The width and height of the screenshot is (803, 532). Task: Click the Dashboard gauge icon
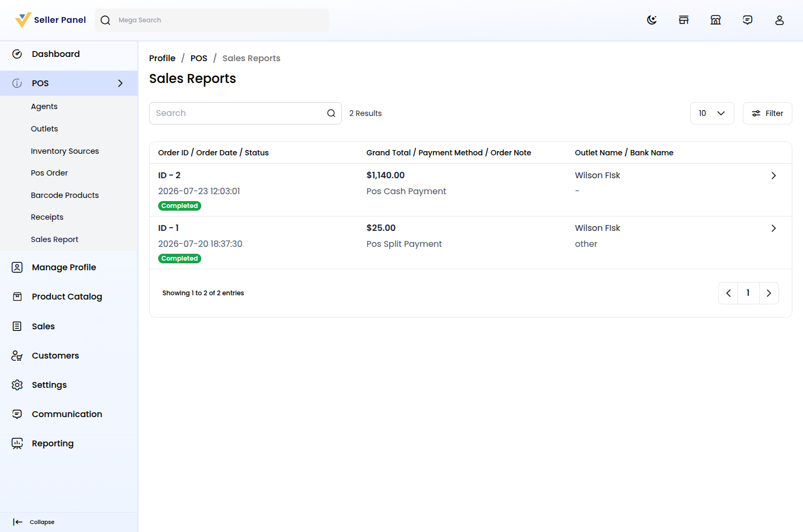tap(17, 54)
